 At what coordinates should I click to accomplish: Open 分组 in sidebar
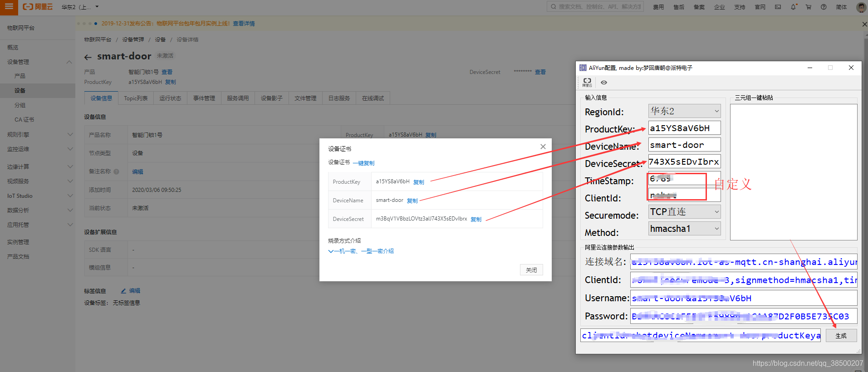pyautogui.click(x=20, y=105)
